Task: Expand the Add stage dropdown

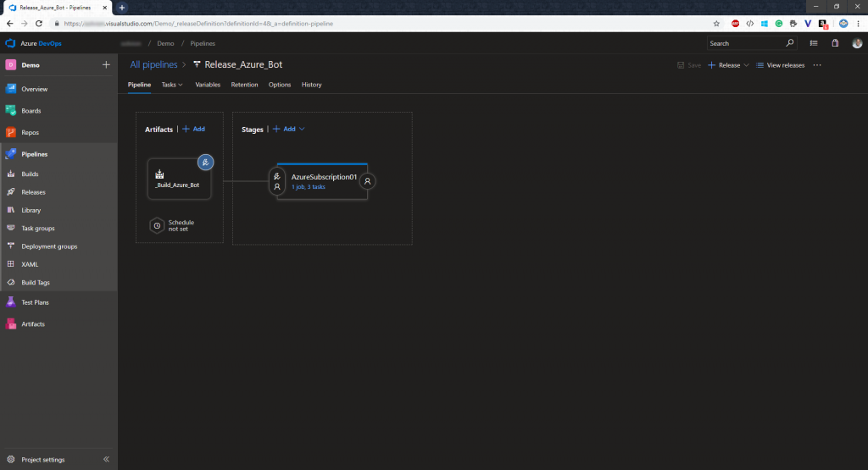Action: [x=302, y=129]
